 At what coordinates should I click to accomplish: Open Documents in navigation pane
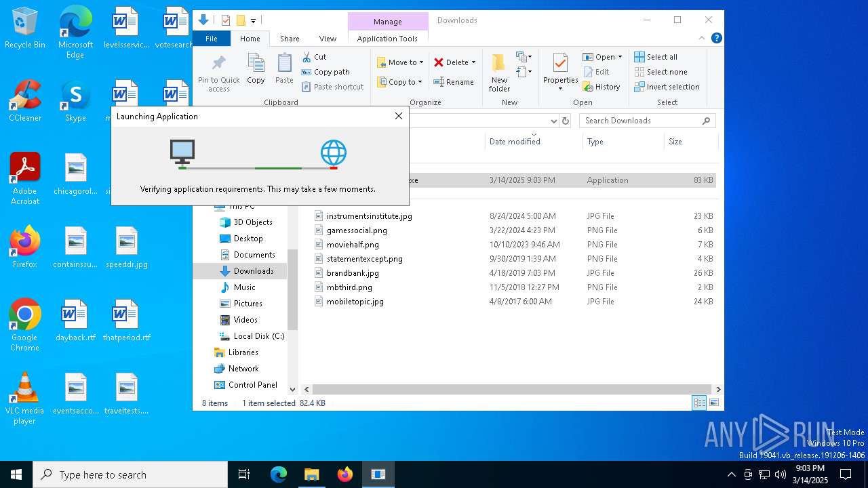click(x=248, y=255)
